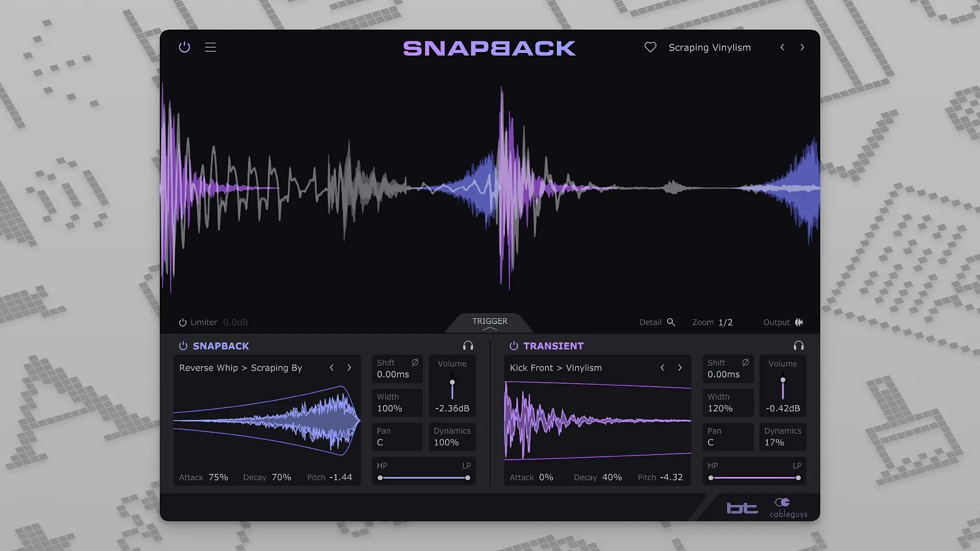
Task: Adjust Transient Attack 0% value
Action: [x=546, y=478]
